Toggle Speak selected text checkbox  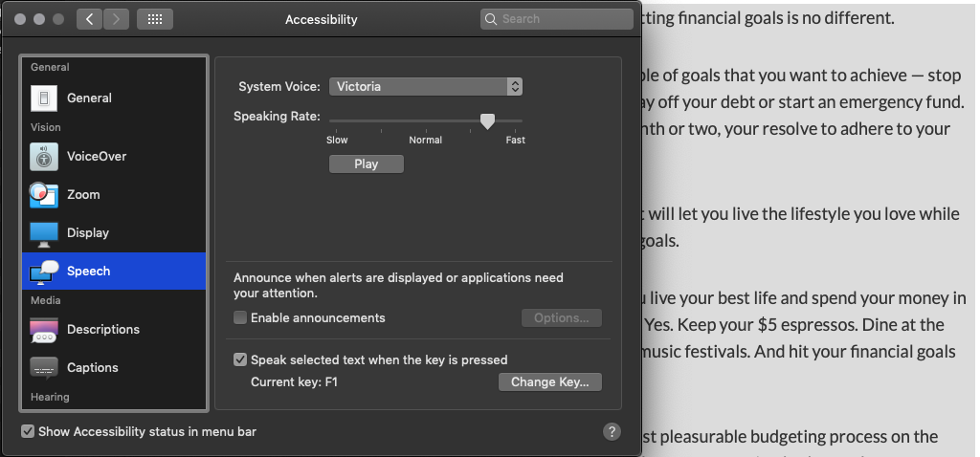[x=240, y=360]
